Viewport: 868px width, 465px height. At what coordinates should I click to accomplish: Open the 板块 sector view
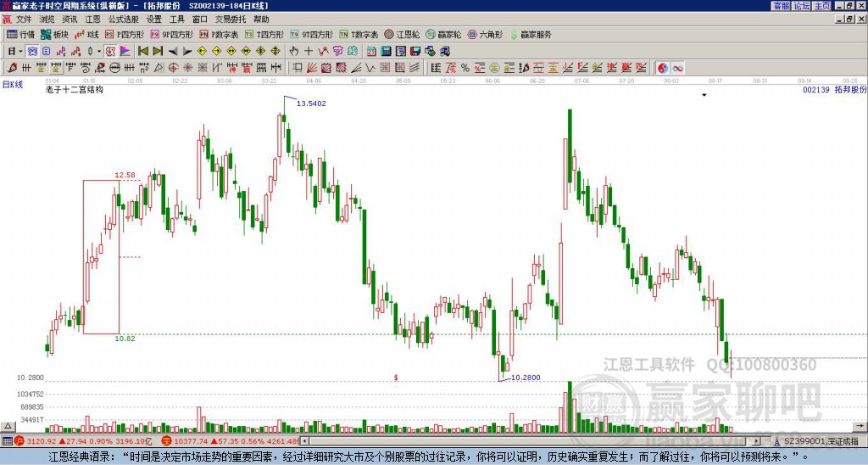[x=54, y=34]
